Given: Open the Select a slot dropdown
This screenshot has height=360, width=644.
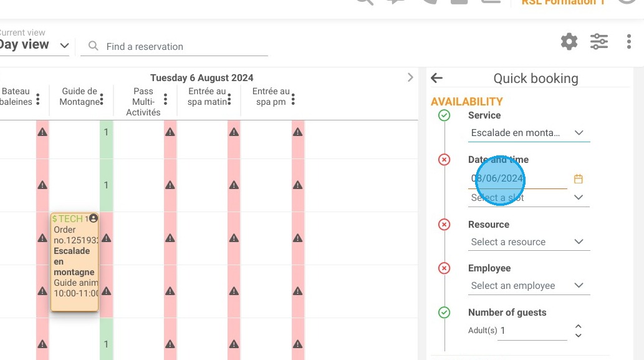Looking at the screenshot, I should coord(529,198).
